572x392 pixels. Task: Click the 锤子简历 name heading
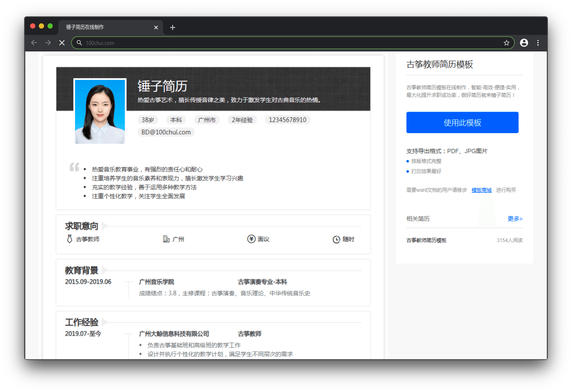pyautogui.click(x=162, y=86)
